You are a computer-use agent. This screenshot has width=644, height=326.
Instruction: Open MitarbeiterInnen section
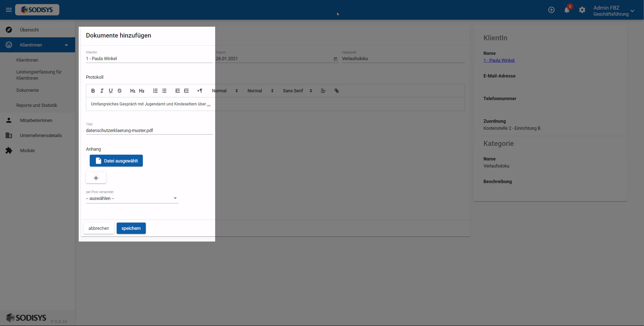[x=37, y=121]
